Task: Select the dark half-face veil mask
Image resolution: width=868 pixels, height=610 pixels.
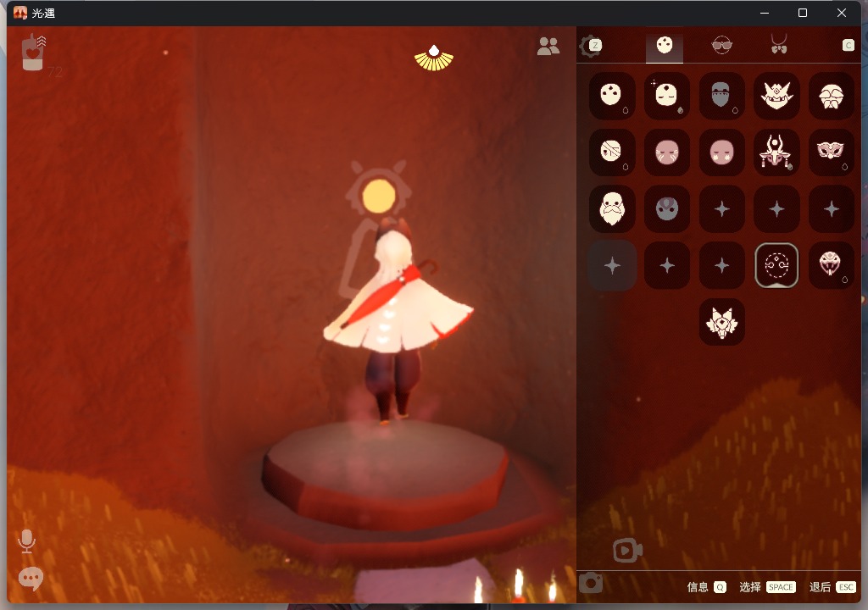Action: coord(721,95)
